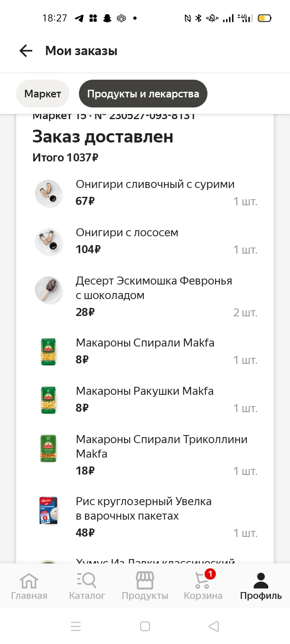Open the Корзина cart icon

click(203, 580)
